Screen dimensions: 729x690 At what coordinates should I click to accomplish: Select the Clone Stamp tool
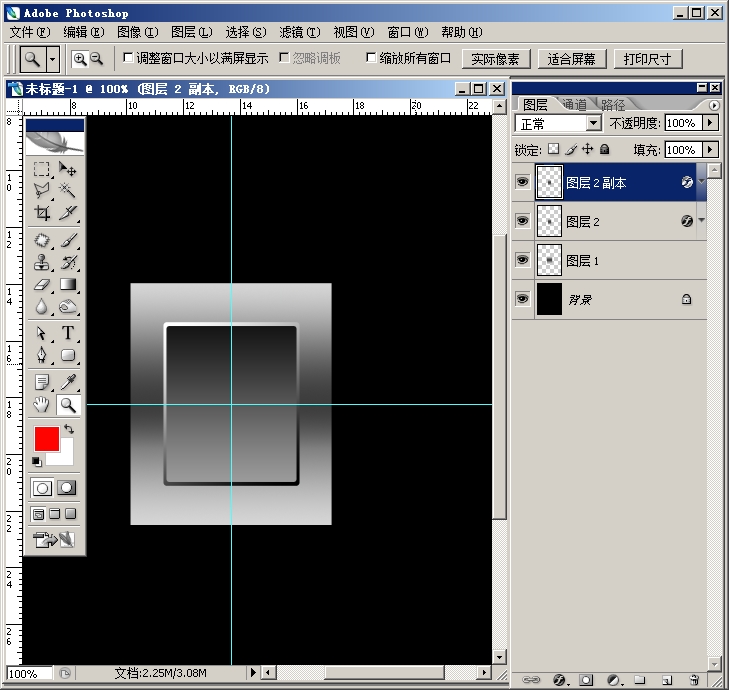click(x=41, y=263)
